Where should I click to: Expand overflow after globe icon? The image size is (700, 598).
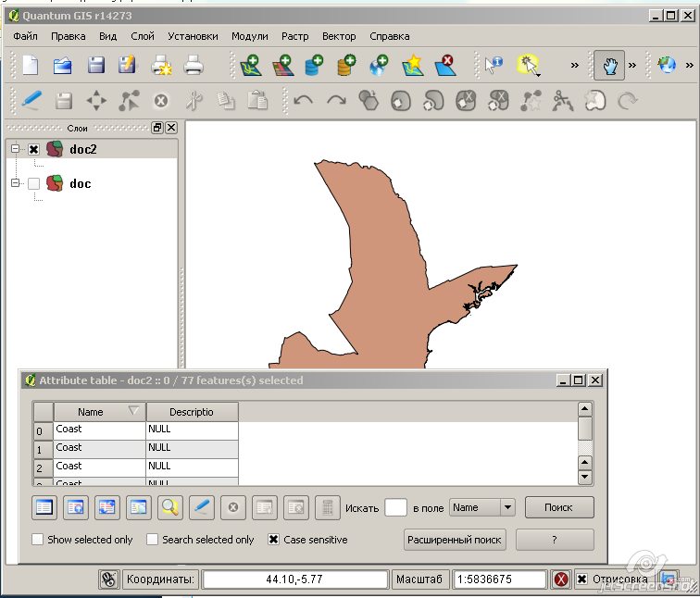coord(689,66)
